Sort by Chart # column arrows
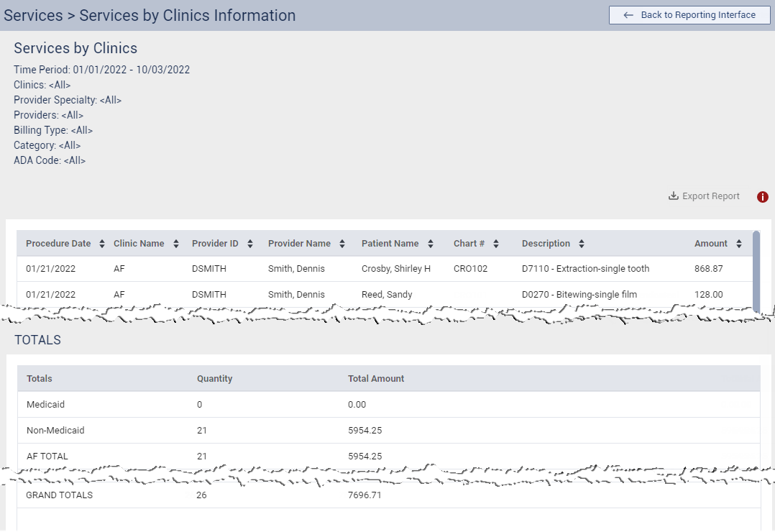Viewport: 775px width, 532px height. coord(496,244)
